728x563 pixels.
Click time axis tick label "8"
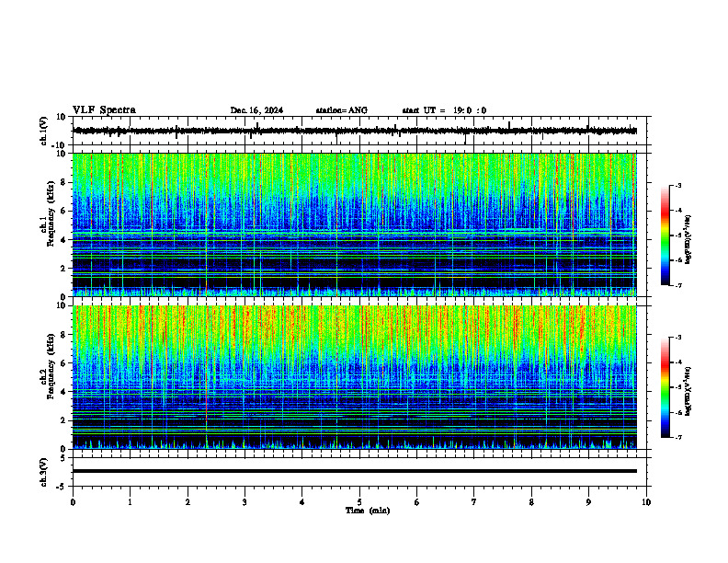coord(531,502)
